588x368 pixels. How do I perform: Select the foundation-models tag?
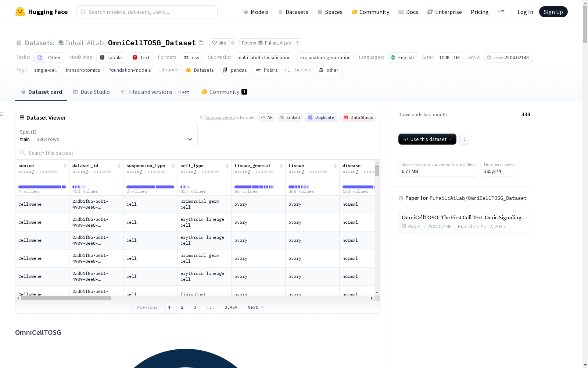click(130, 70)
